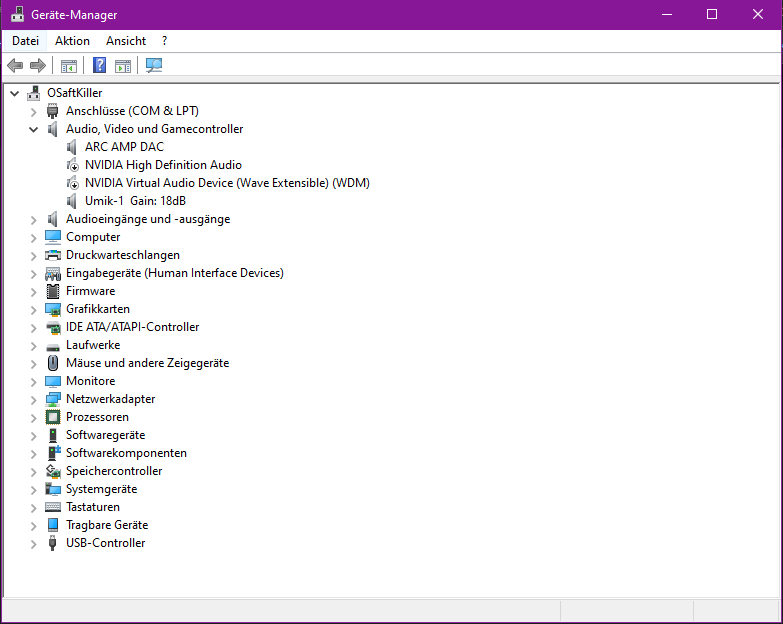
Task: Expand the USB-Controller node
Action: [x=33, y=543]
